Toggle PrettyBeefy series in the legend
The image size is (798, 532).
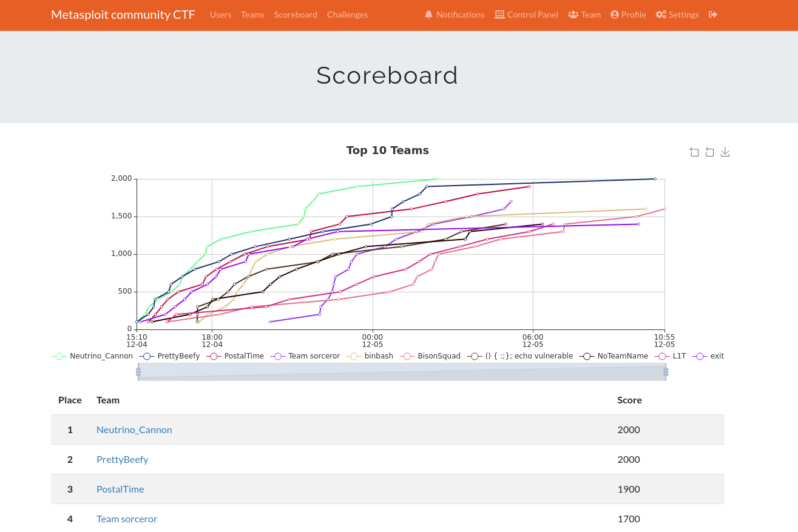[170, 356]
